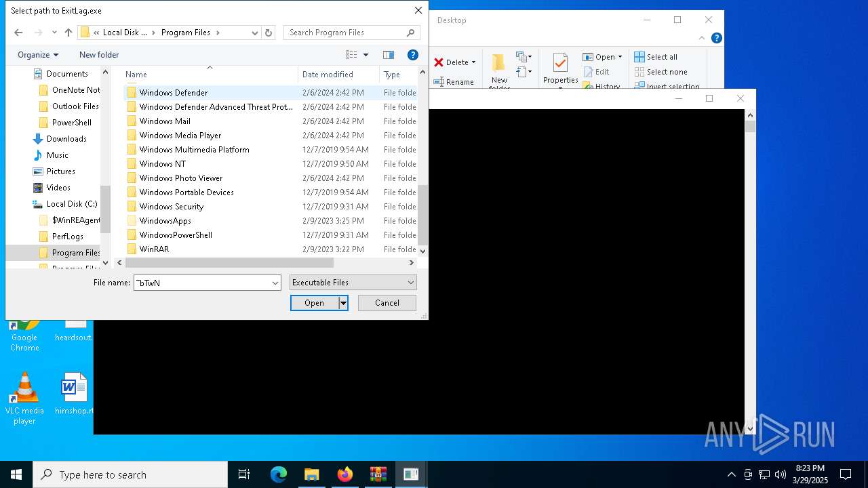This screenshot has width=868, height=488.
Task: Open the change view options dropdown
Action: (x=366, y=55)
